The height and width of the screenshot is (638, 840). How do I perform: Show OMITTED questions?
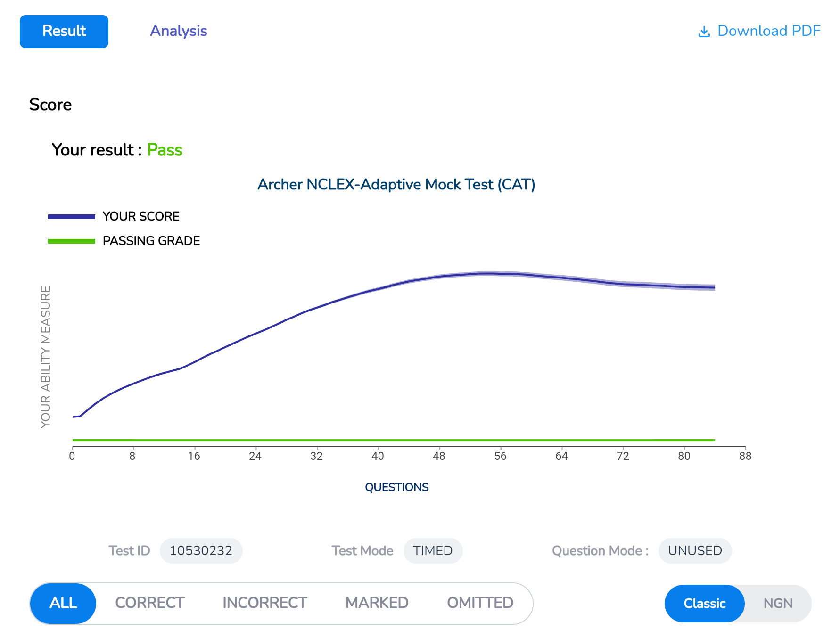point(480,603)
